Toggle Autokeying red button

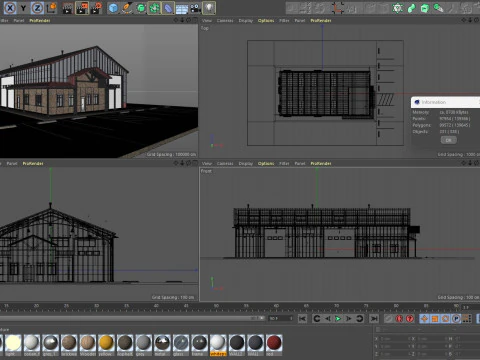[x=399, y=319]
